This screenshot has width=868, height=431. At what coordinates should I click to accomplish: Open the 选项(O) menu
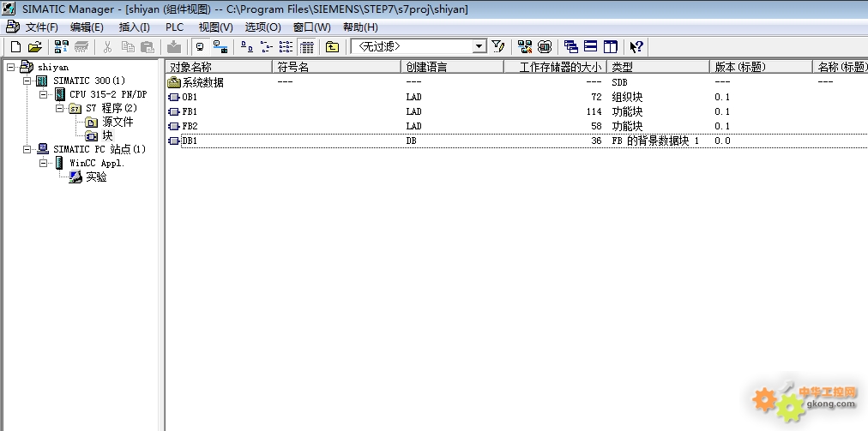click(263, 27)
